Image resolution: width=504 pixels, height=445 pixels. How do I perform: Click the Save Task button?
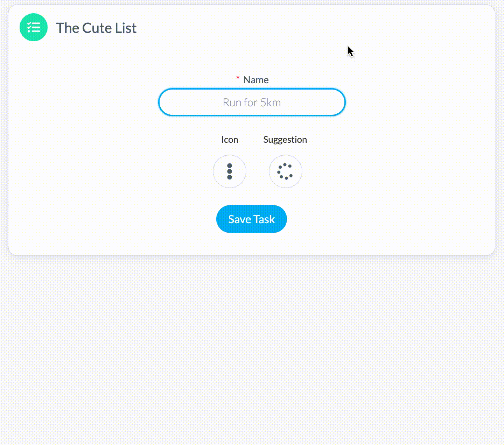click(x=251, y=219)
